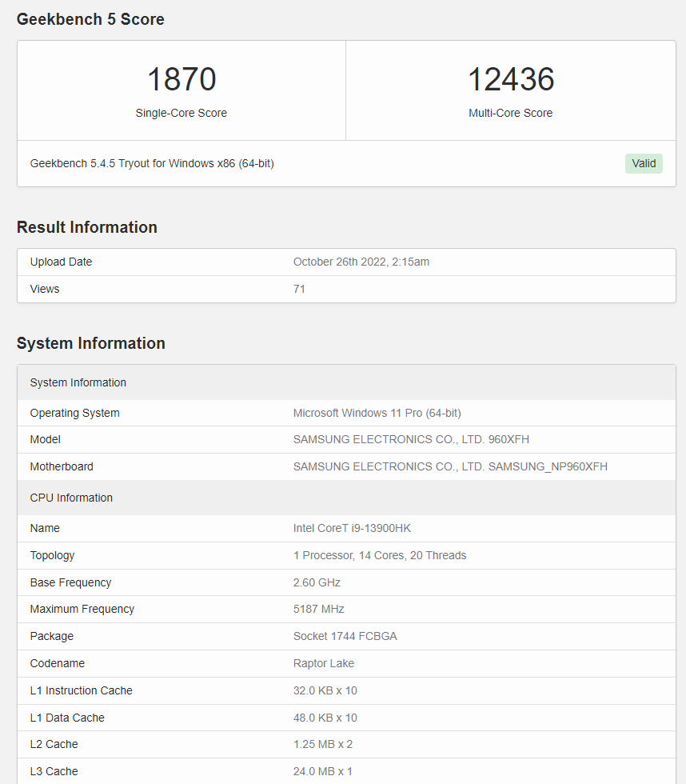The image size is (686, 784).
Task: Click the CPU Name label
Action: click(x=45, y=529)
